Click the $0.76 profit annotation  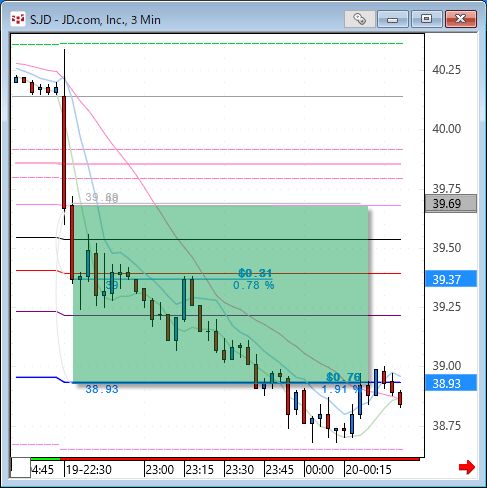click(343, 377)
